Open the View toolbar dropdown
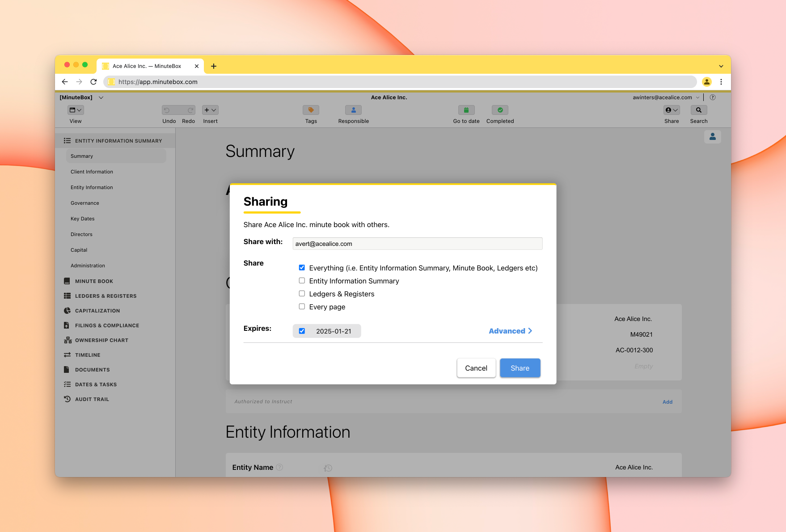Image resolution: width=786 pixels, height=532 pixels. (76, 110)
